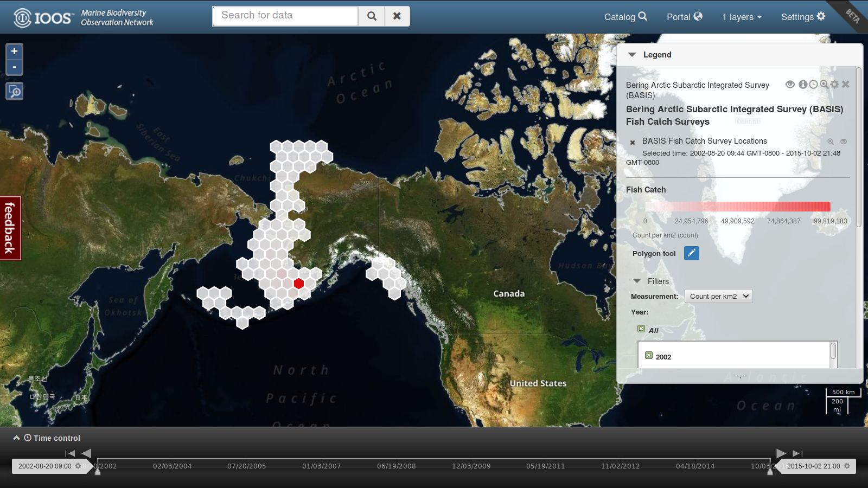The width and height of the screenshot is (868, 488).
Task: Open the BASIS layer settings gear
Action: [x=834, y=85]
